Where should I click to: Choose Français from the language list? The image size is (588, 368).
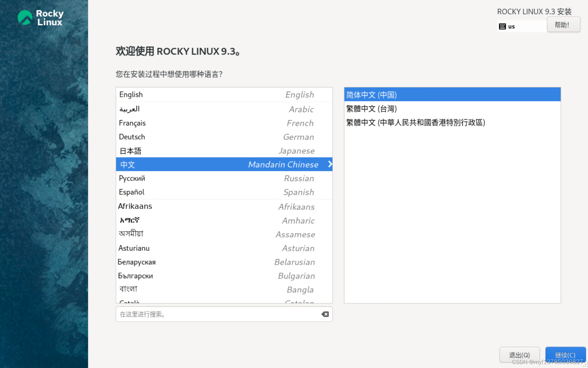(x=224, y=123)
